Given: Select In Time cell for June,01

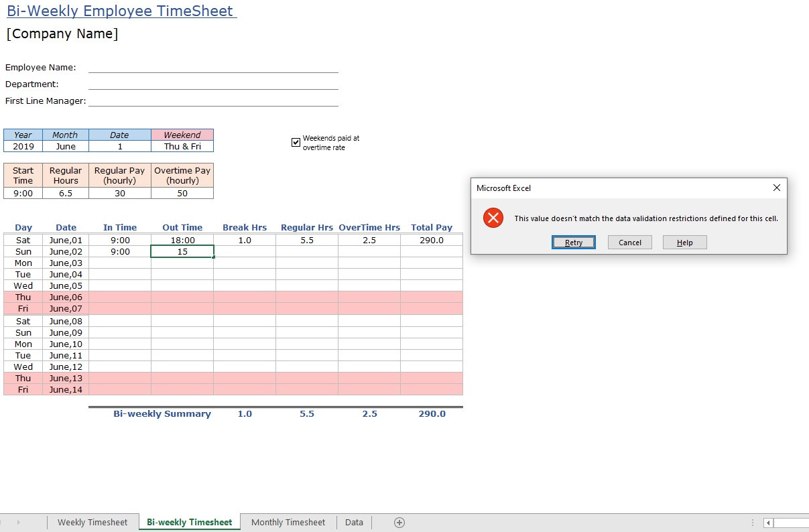Looking at the screenshot, I should [120, 240].
